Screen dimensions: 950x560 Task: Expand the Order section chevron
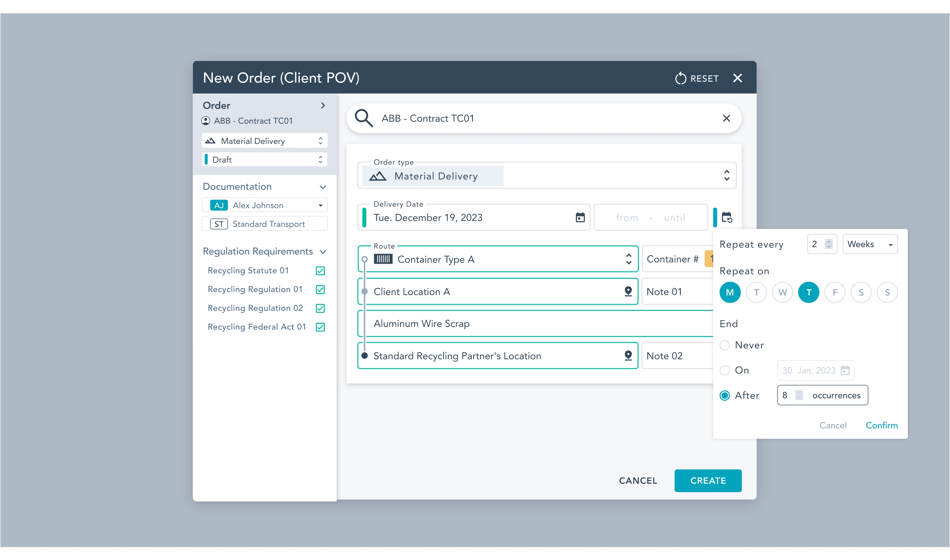[x=323, y=105]
